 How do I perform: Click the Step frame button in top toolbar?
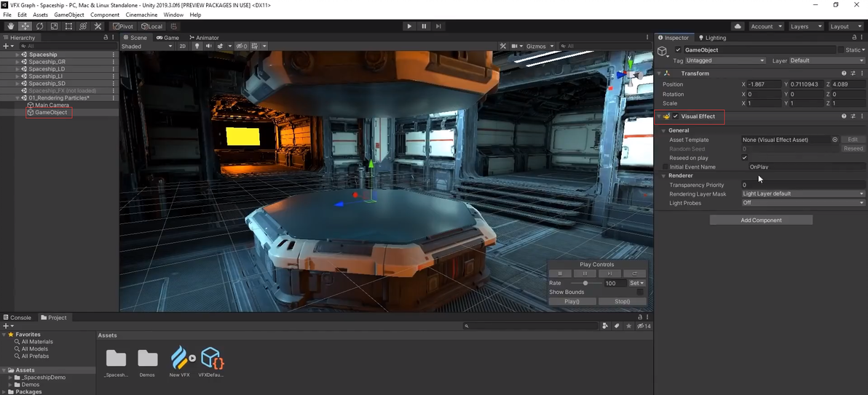[438, 26]
